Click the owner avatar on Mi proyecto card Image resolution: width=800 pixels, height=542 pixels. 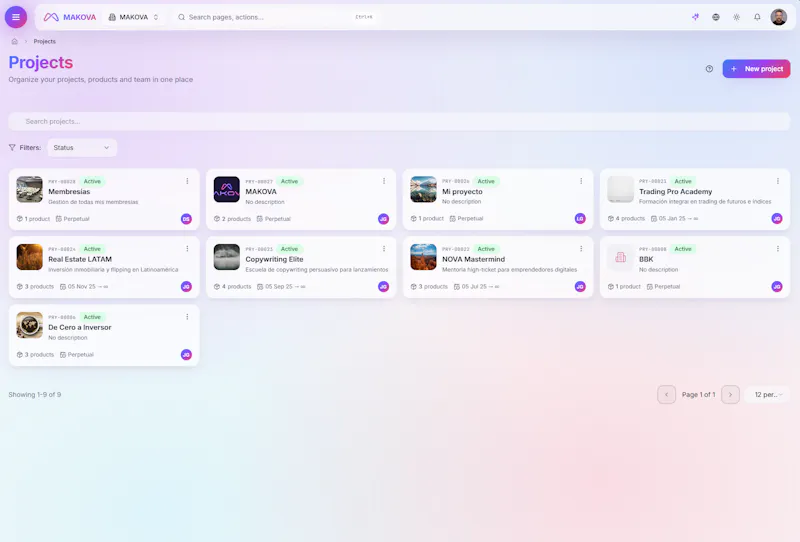(580, 219)
